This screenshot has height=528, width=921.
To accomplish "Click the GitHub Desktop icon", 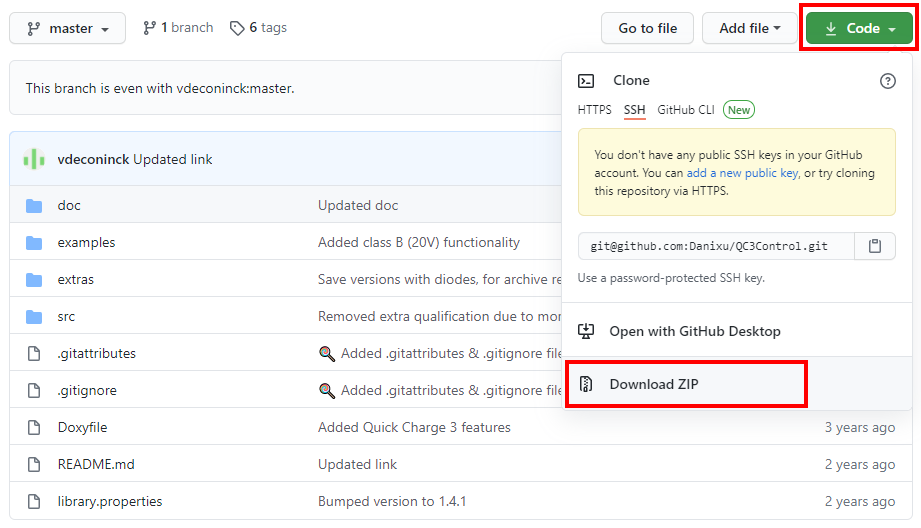I will [586, 331].
